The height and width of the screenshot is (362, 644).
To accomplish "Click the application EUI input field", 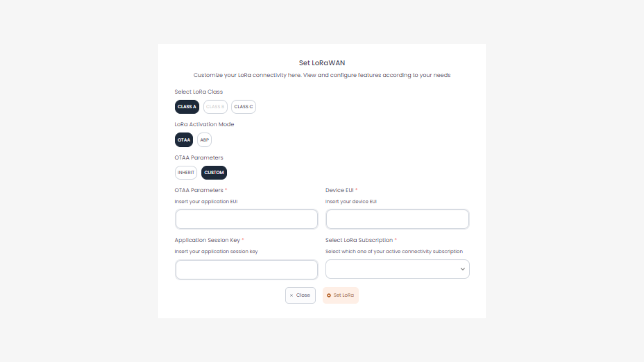I will [x=247, y=219].
